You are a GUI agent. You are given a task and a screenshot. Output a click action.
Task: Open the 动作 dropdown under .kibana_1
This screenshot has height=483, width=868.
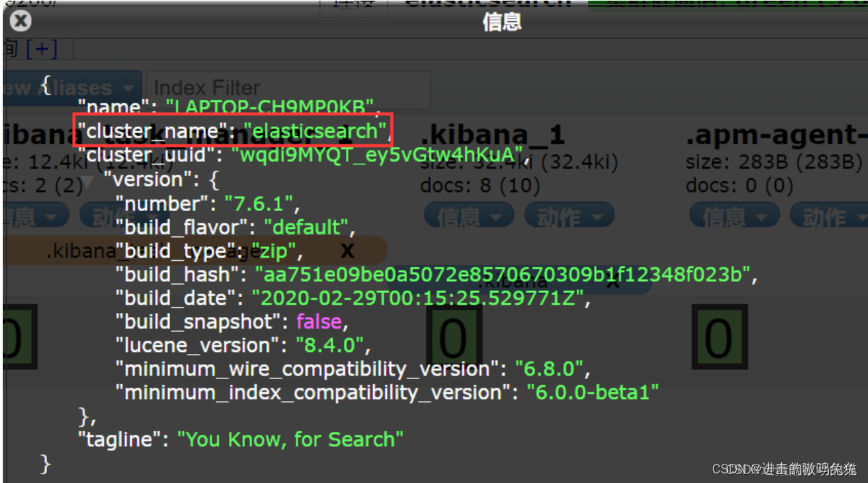(x=569, y=217)
